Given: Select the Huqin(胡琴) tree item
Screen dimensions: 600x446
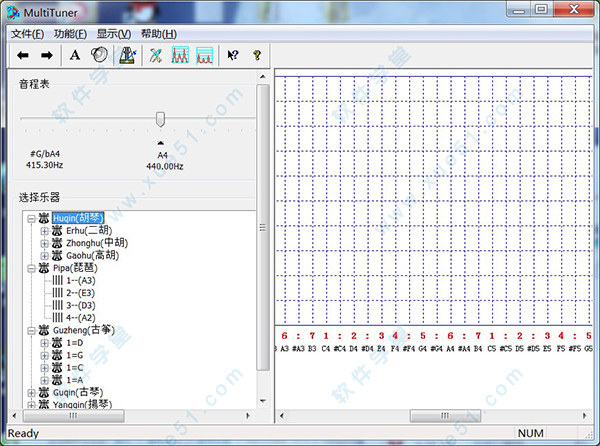Looking at the screenshot, I should point(78,218).
